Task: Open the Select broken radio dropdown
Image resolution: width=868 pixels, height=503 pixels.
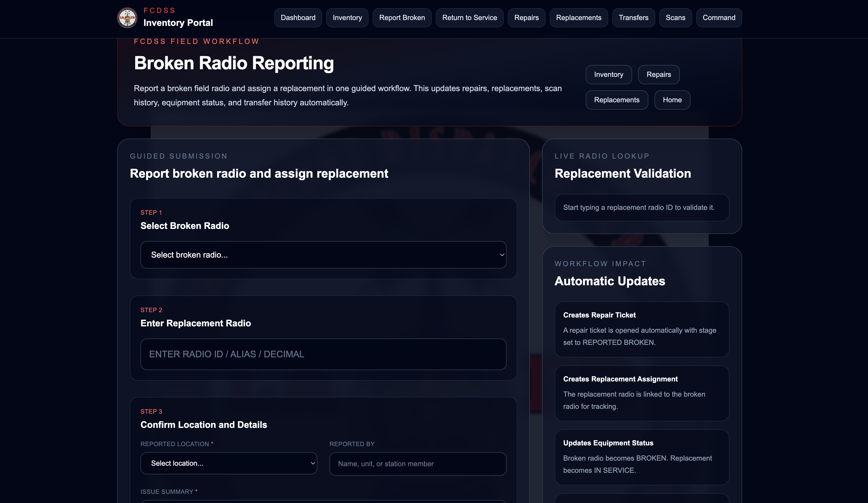Action: (323, 255)
